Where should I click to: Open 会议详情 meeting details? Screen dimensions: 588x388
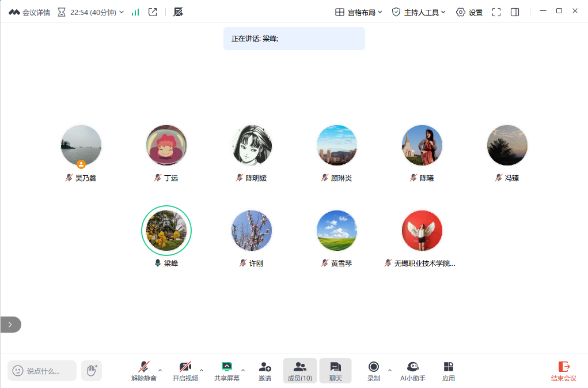click(29, 12)
